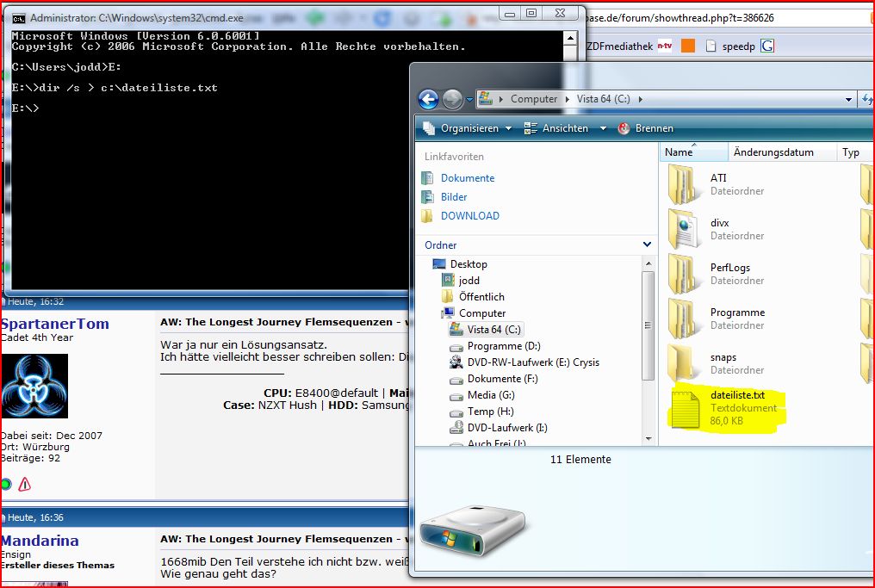
Task: Click the orange bookmark icon
Action: coord(688,46)
